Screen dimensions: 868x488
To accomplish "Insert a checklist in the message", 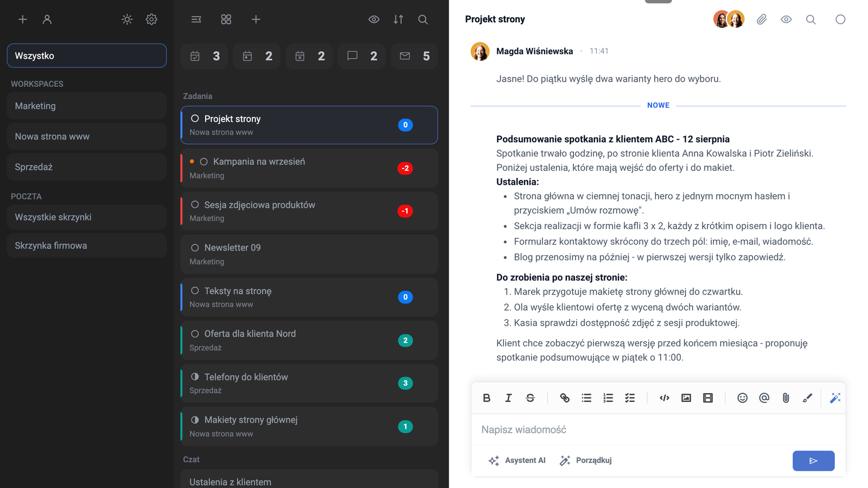I will (x=630, y=398).
